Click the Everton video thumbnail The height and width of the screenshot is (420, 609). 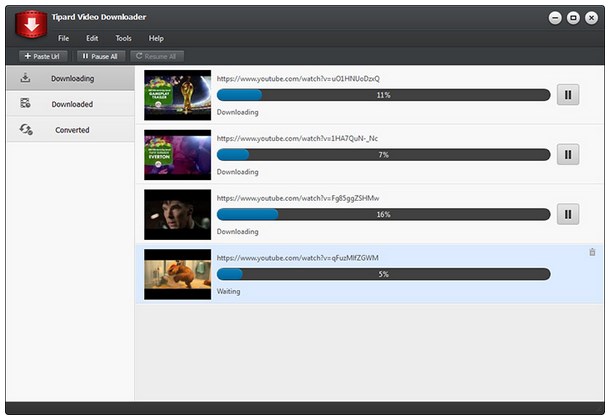177,155
